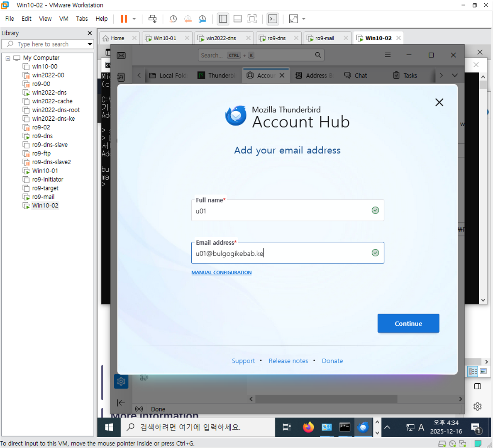Click the Continue button
Viewport: 493px width, 448px height.
(408, 323)
